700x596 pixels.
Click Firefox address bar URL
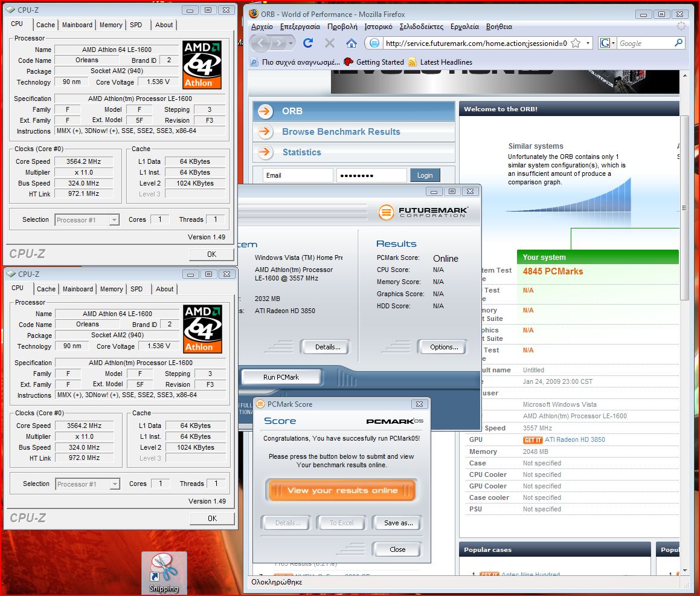(476, 43)
